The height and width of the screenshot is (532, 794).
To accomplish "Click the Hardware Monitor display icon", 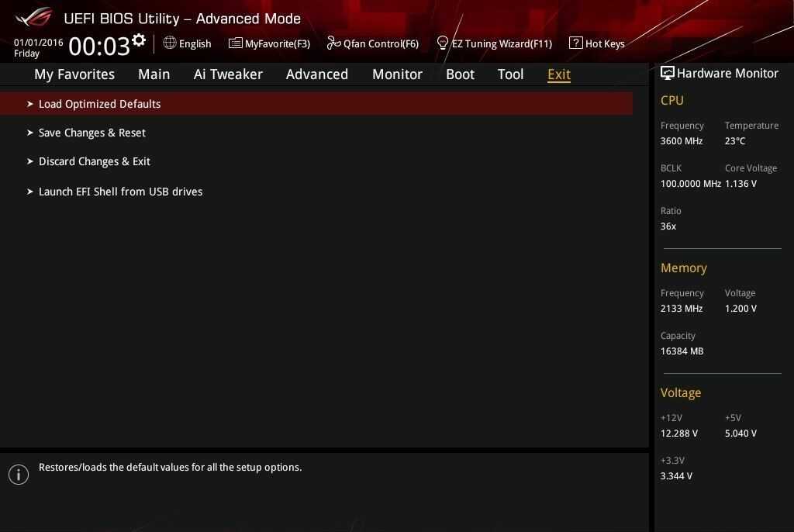I will pos(667,73).
